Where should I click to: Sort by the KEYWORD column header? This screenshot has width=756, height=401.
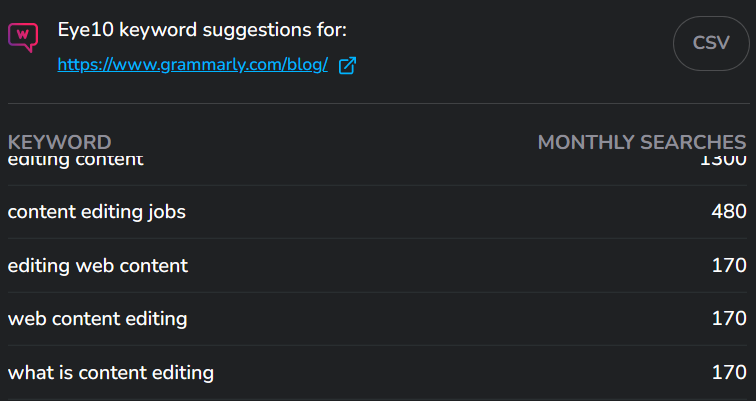59,143
